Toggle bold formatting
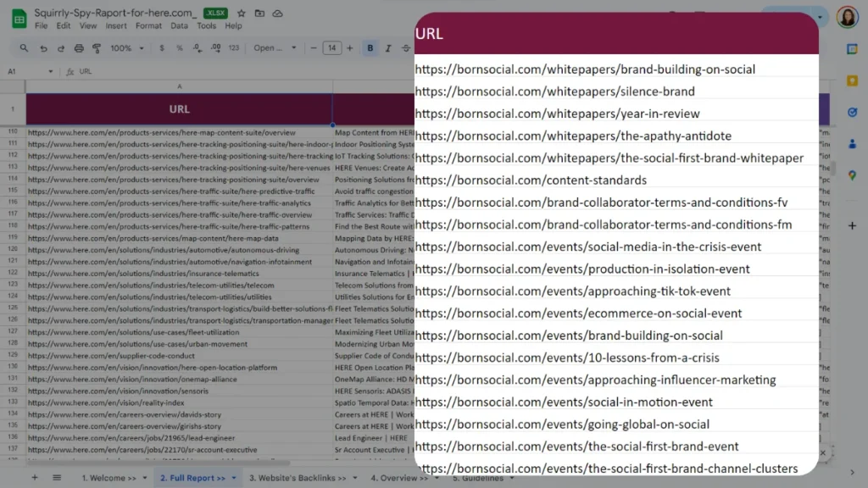 (x=370, y=48)
